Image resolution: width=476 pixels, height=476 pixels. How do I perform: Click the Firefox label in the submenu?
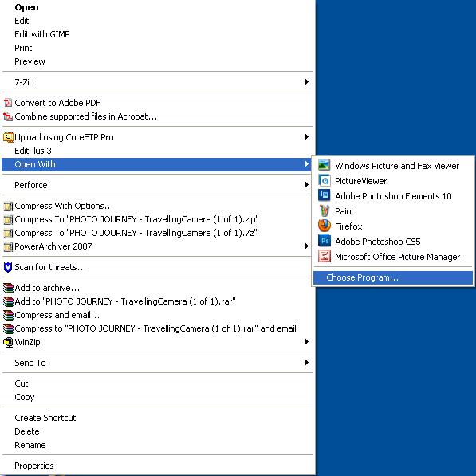348,226
